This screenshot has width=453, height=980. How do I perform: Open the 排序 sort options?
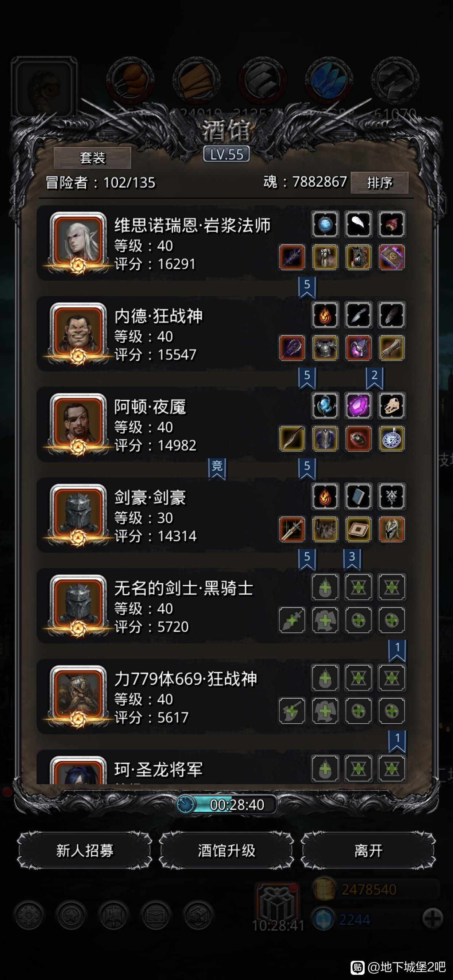tap(379, 183)
